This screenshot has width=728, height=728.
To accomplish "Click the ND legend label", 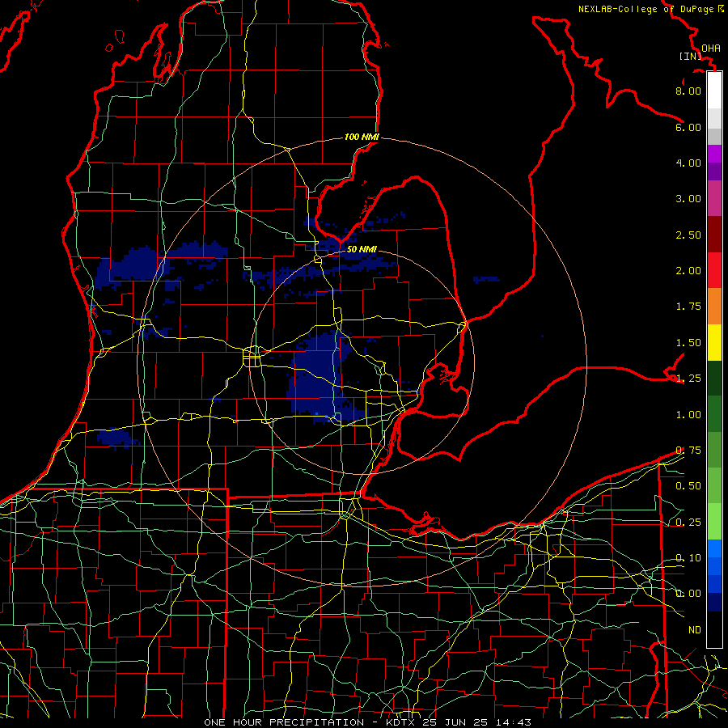I will [x=695, y=630].
